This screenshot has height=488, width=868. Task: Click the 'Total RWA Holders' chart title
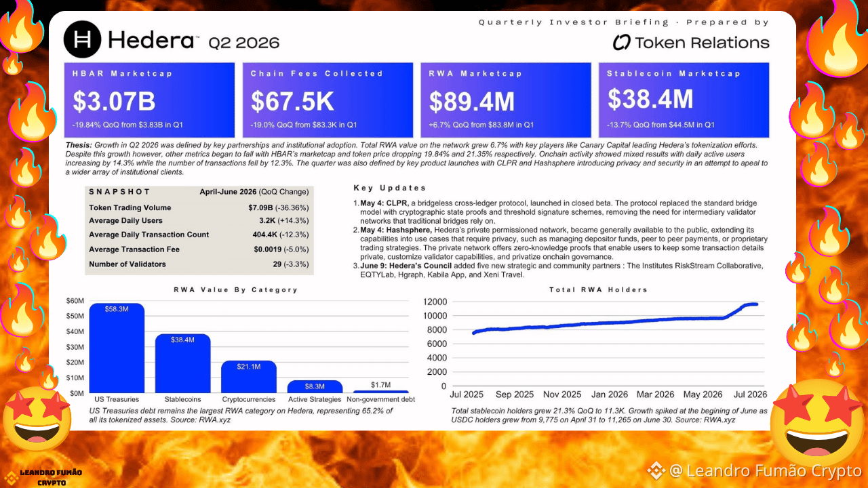click(599, 289)
